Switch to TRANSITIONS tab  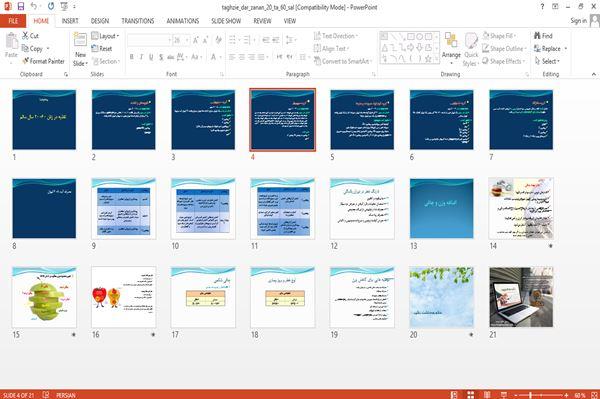138,21
